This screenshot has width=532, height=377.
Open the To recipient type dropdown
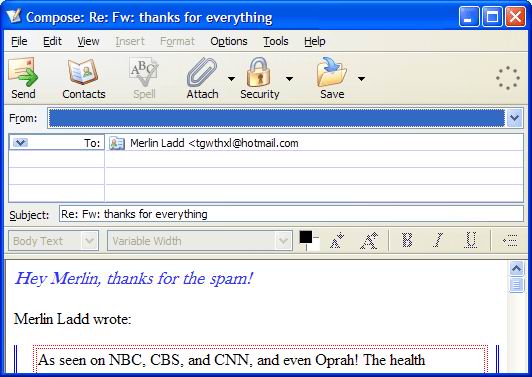20,143
